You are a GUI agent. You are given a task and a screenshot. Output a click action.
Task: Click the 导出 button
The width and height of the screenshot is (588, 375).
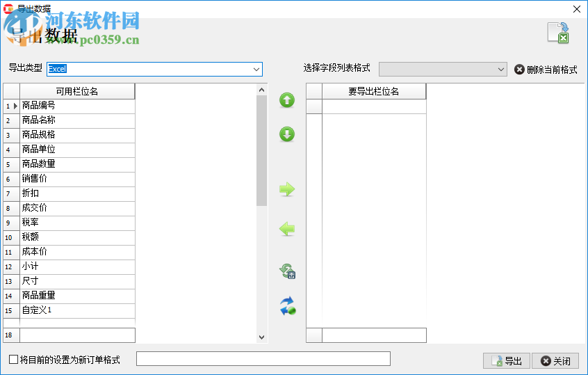[506, 360]
